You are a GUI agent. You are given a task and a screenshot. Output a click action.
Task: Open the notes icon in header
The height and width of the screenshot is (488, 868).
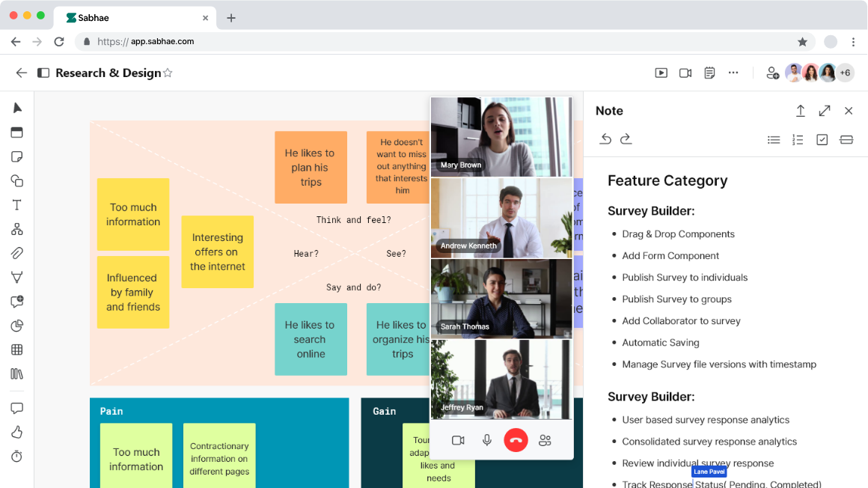point(709,73)
